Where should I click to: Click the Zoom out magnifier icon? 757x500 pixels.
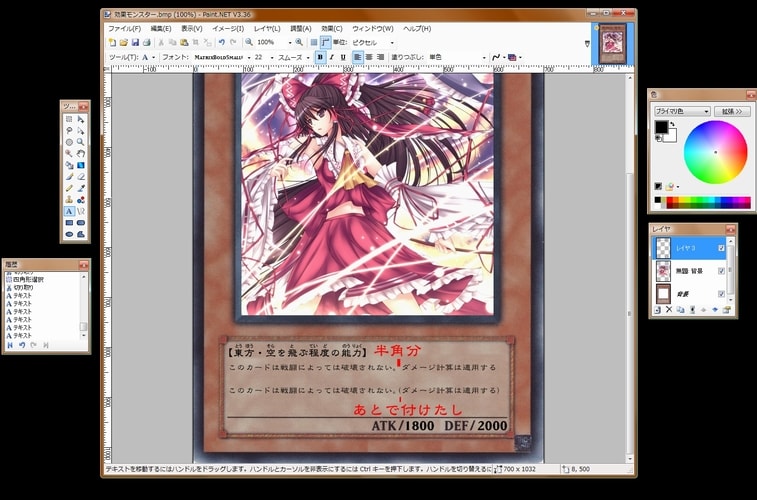(249, 42)
